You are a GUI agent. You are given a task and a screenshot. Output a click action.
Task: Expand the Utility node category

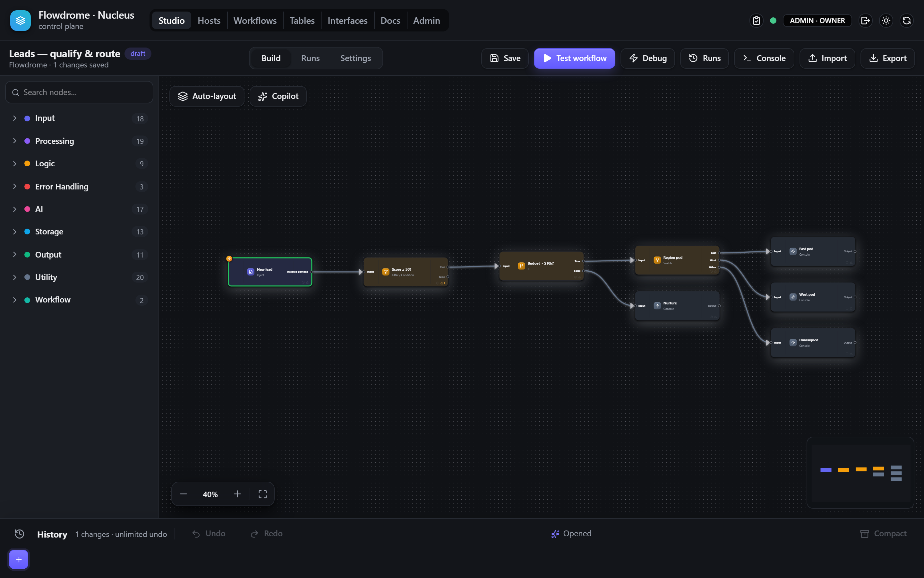[79, 277]
